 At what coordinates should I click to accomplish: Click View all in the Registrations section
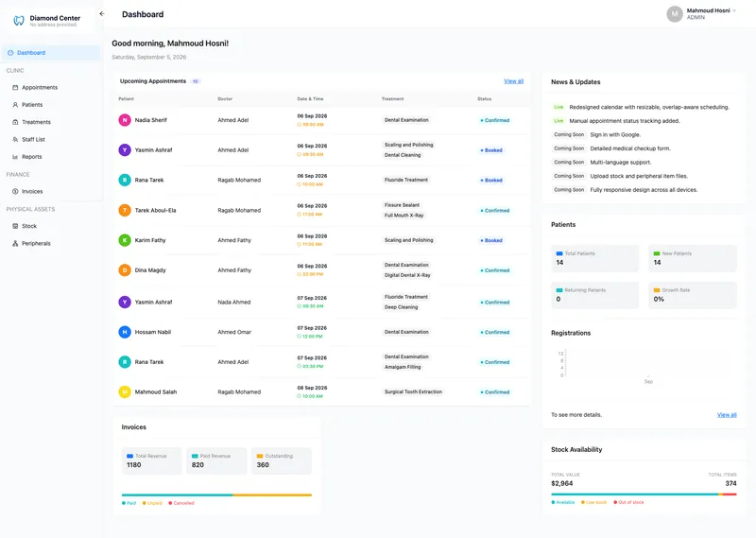(x=727, y=415)
